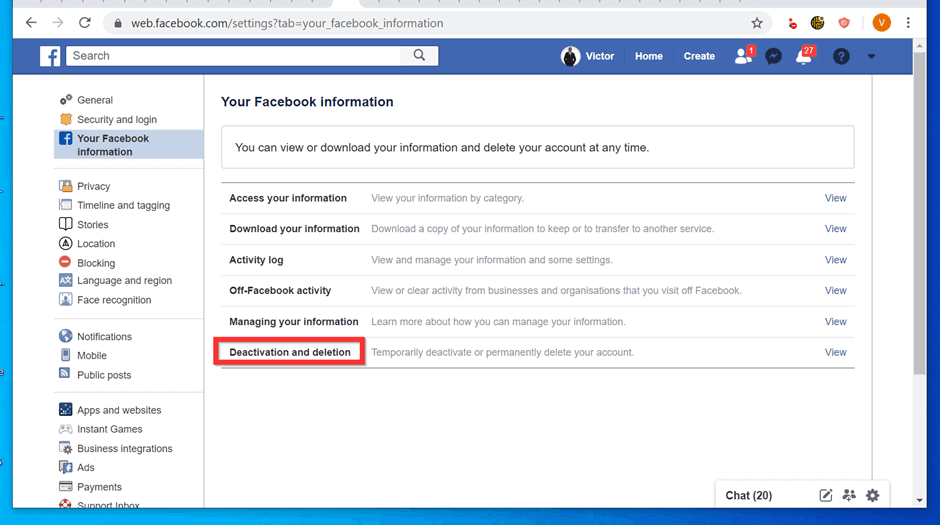
Task: View Managing your information
Action: (x=835, y=322)
